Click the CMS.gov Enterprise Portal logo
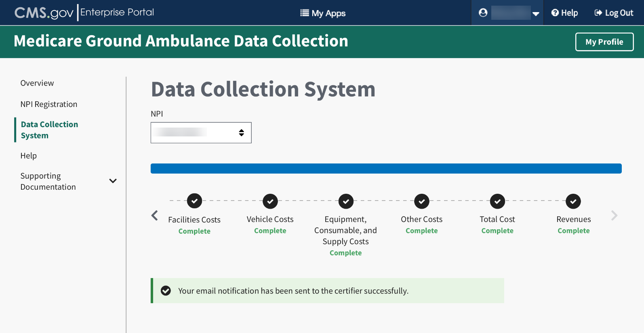The width and height of the screenshot is (644, 333). coord(84,13)
